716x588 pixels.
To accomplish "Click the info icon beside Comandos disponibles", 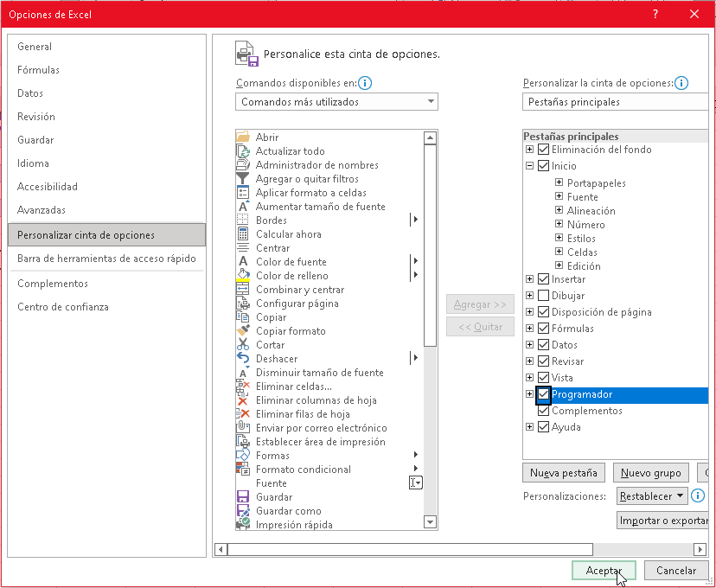I will click(x=365, y=83).
